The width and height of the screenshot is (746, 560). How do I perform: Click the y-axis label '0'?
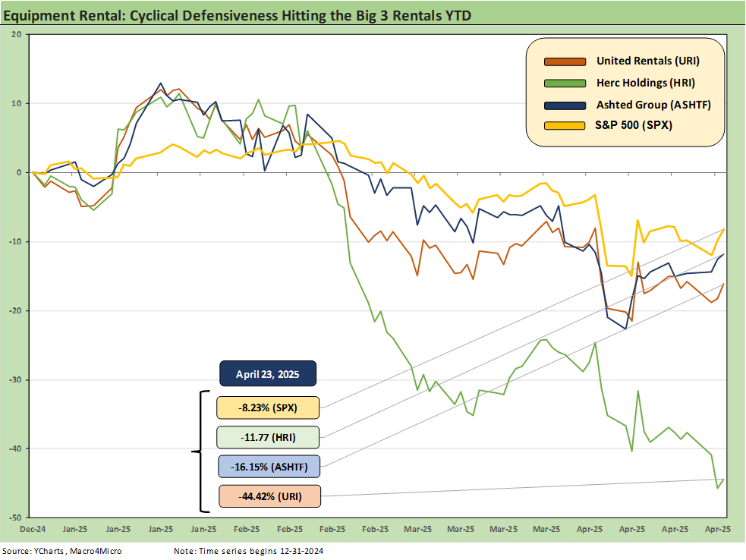(19, 173)
